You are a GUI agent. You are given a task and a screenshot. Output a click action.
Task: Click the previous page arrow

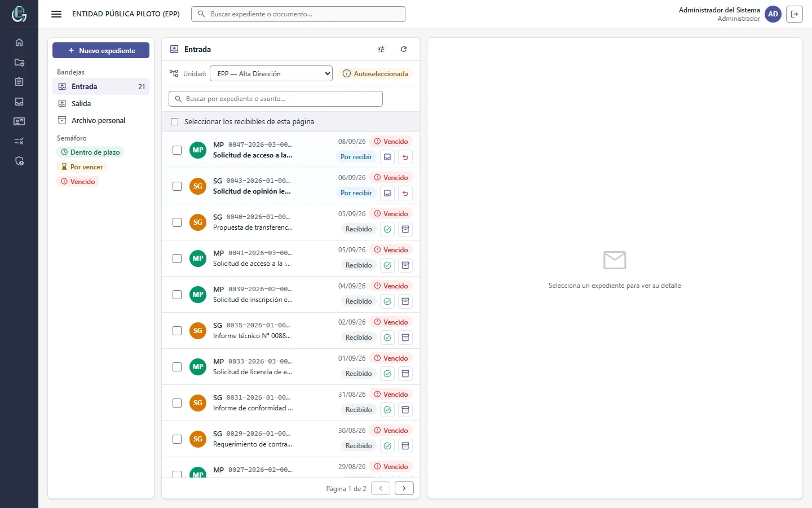[381, 488]
